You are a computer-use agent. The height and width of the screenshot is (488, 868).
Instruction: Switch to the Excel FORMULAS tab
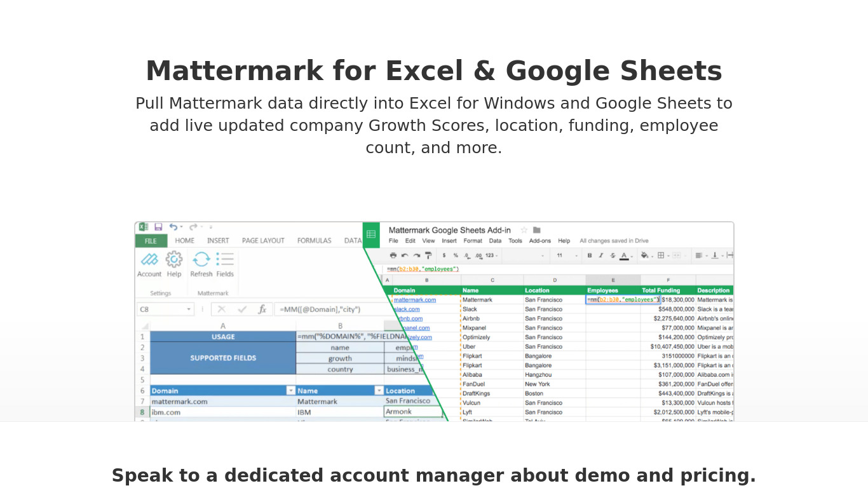point(315,241)
